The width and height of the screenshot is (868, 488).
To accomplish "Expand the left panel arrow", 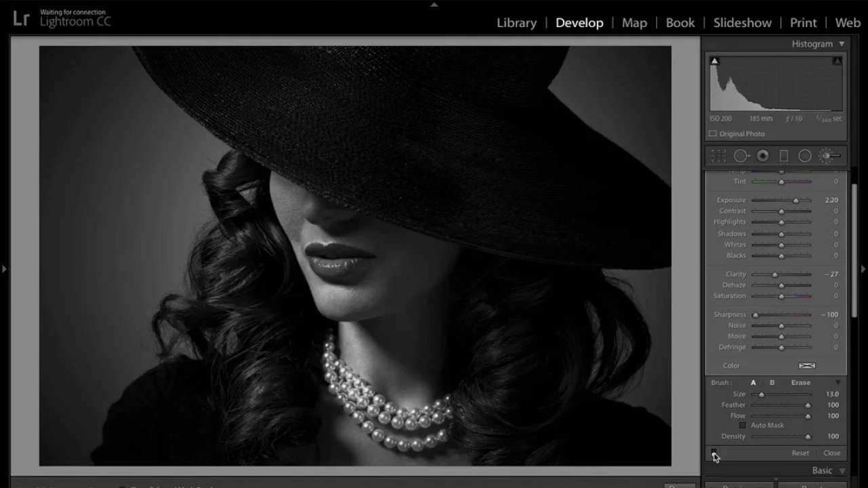I will 4,269.
